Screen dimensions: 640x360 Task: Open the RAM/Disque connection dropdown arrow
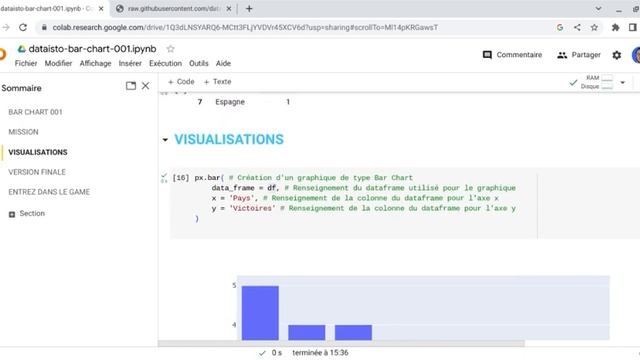623,82
